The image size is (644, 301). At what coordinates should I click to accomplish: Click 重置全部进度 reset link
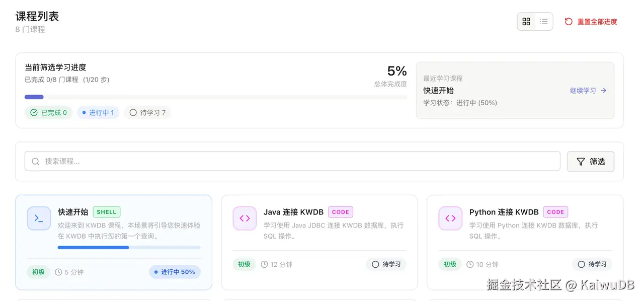pyautogui.click(x=597, y=22)
